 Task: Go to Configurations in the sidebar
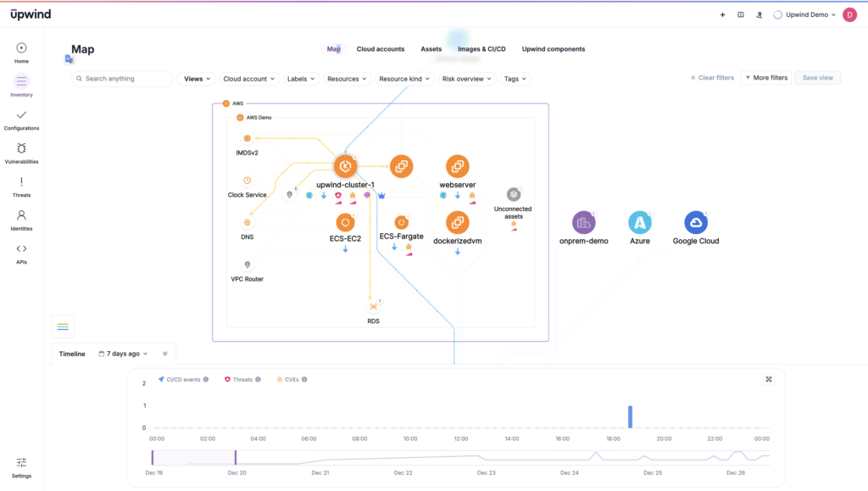point(21,115)
